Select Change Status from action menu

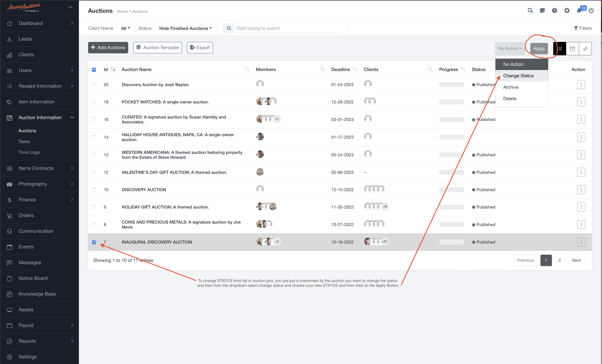click(518, 76)
